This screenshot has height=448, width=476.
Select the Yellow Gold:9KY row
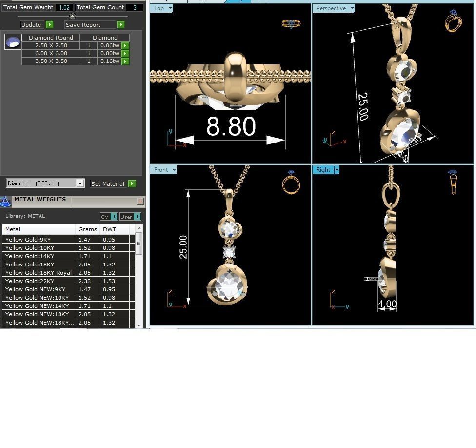[68, 239]
